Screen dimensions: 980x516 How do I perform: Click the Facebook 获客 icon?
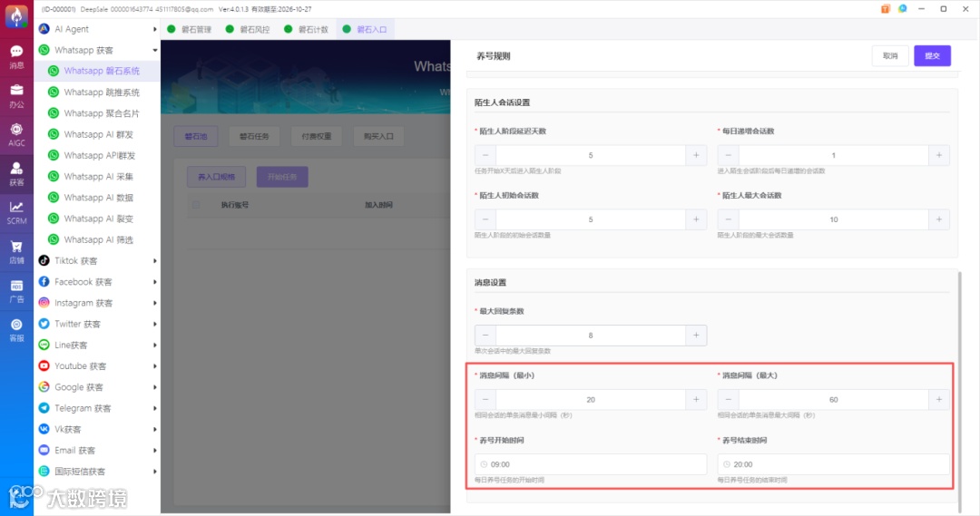click(x=44, y=282)
